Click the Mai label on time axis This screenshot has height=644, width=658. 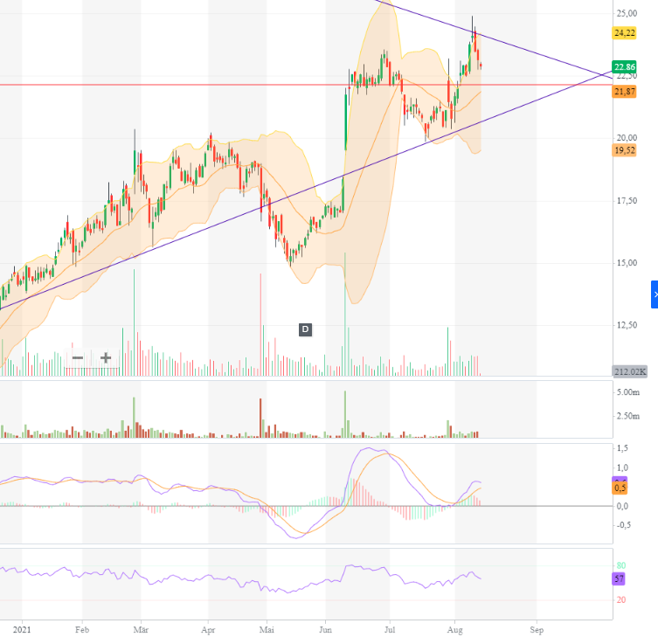(x=267, y=630)
